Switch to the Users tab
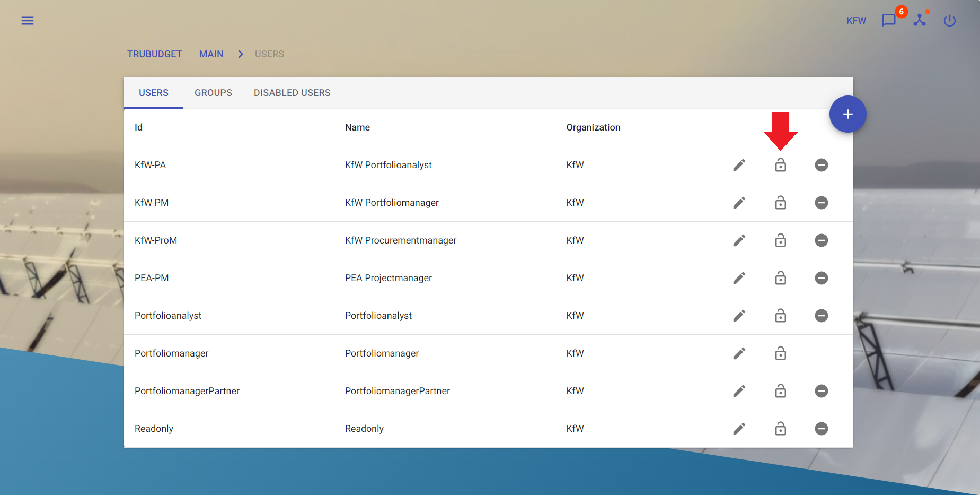This screenshot has width=980, height=495. point(154,93)
